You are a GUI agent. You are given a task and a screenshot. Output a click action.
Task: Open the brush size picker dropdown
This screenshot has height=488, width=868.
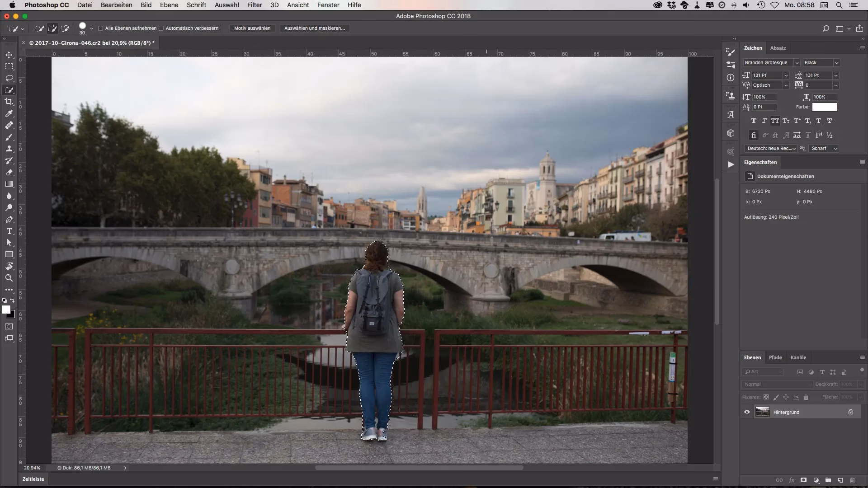tap(91, 28)
